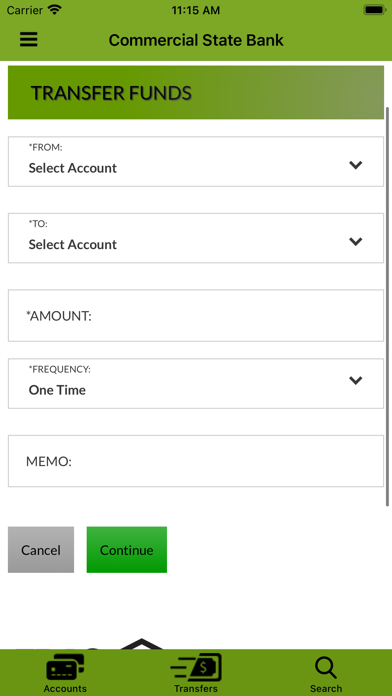392x696 pixels.
Task: Click the MEMO input field
Action: click(196, 461)
